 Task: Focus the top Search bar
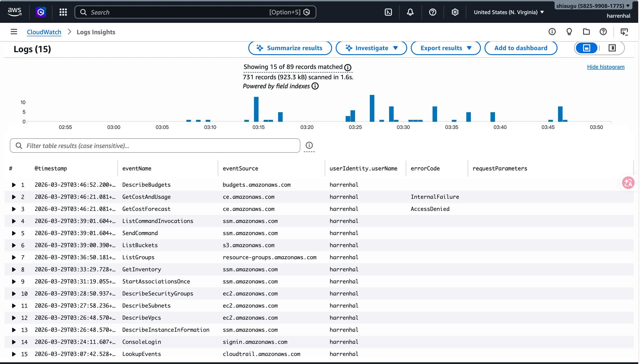[x=195, y=12]
